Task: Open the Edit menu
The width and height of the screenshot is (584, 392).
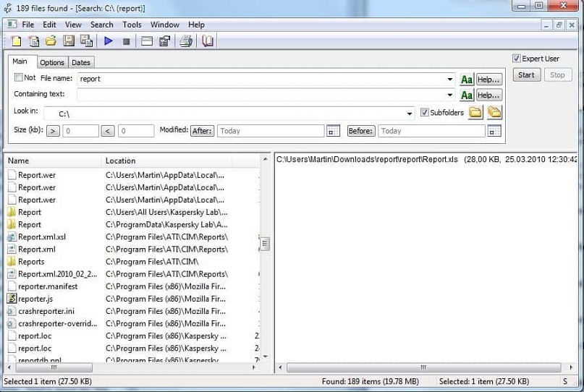Action: point(49,25)
